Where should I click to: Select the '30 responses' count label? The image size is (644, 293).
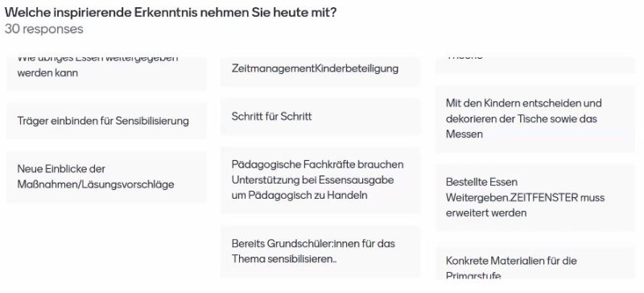click(44, 29)
